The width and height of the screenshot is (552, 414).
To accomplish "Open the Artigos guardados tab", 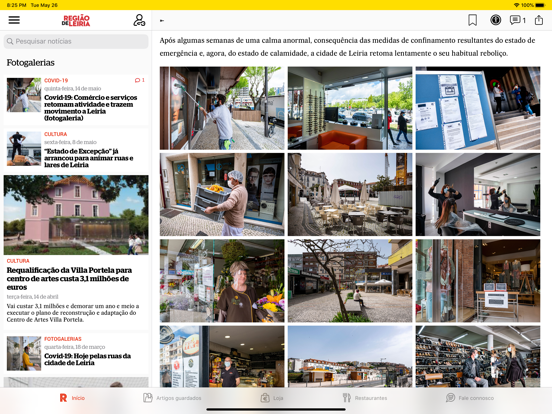I will point(172,398).
